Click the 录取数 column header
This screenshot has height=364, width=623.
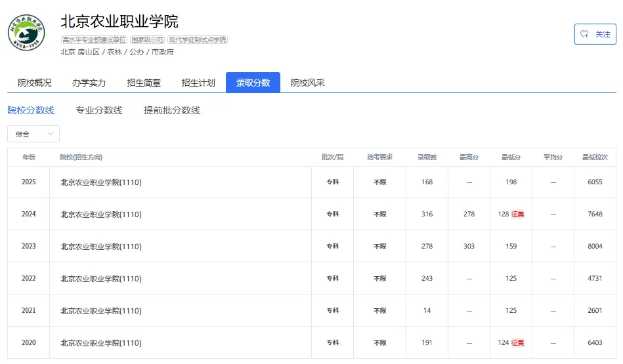(427, 157)
